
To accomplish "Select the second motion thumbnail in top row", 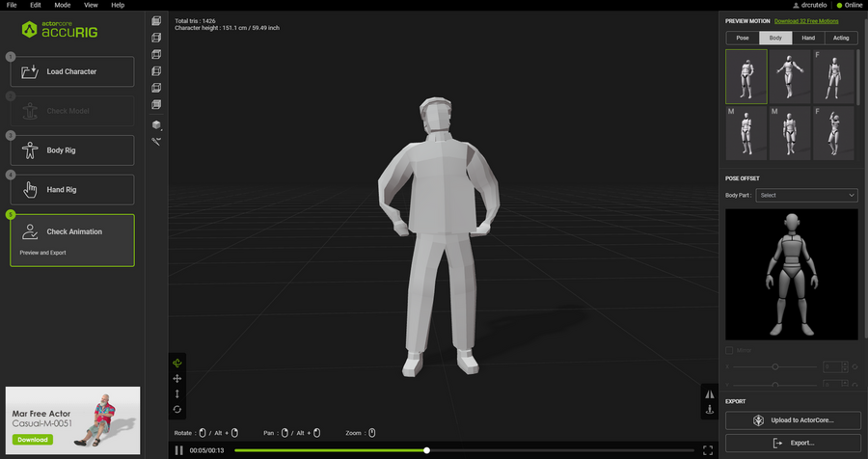I will [790, 76].
